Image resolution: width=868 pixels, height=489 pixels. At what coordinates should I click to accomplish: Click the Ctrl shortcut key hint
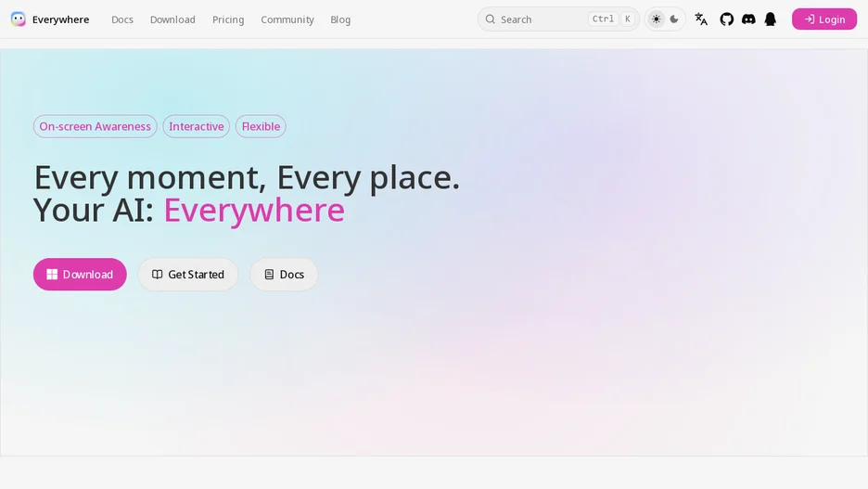click(x=603, y=19)
